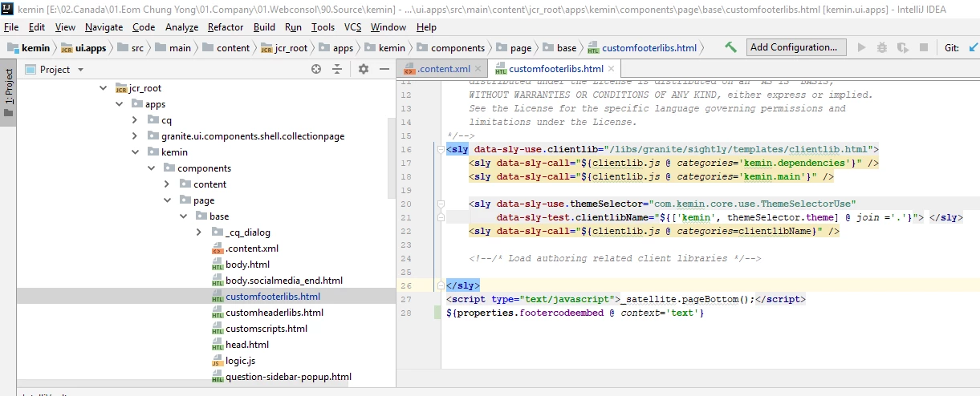Open the Analyze menu

[x=181, y=27]
